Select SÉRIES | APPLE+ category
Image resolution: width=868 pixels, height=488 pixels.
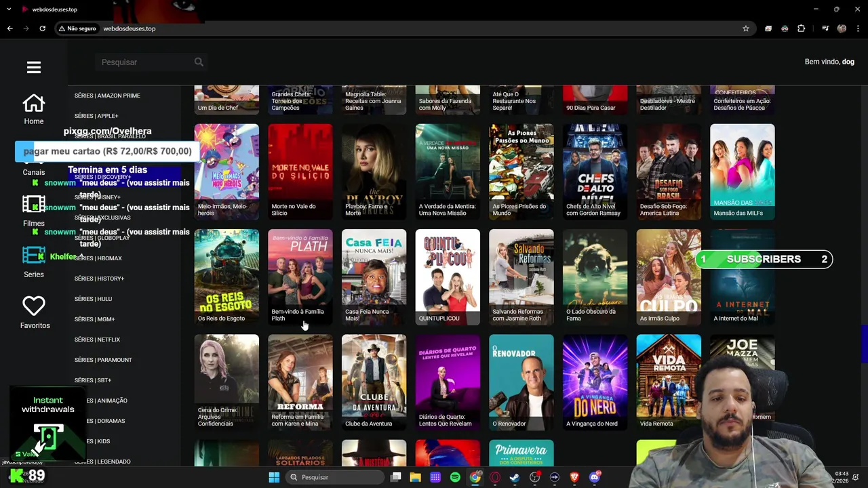(96, 116)
